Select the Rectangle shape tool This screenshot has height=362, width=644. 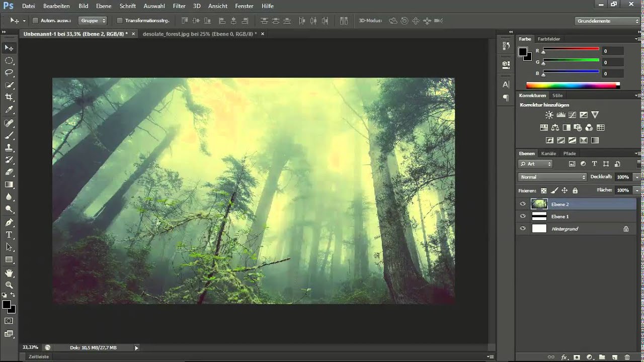point(9,259)
